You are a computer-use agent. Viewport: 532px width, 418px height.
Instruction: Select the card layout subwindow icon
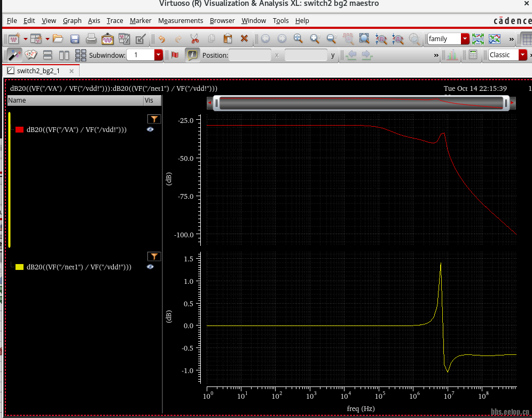coord(32,55)
